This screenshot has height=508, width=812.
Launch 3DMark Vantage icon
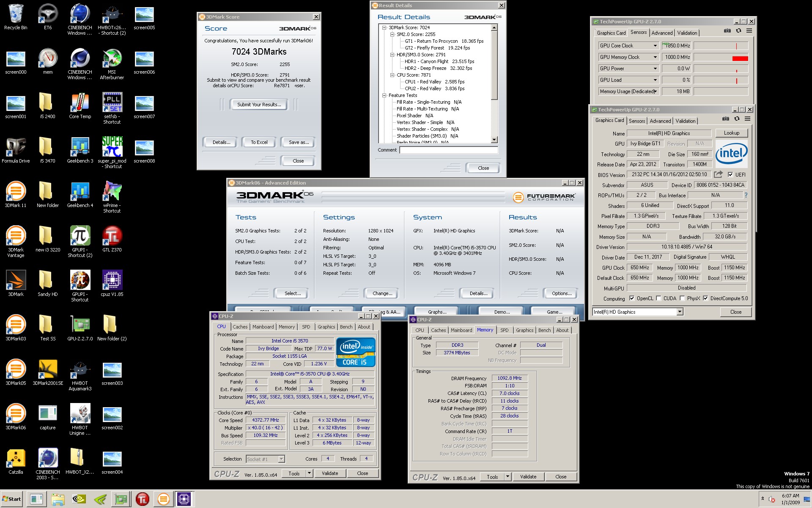click(16, 242)
